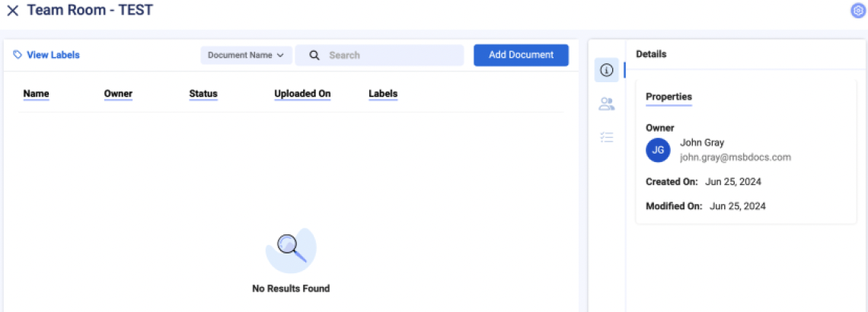
Task: Switch to the Properties tab
Action: point(669,97)
